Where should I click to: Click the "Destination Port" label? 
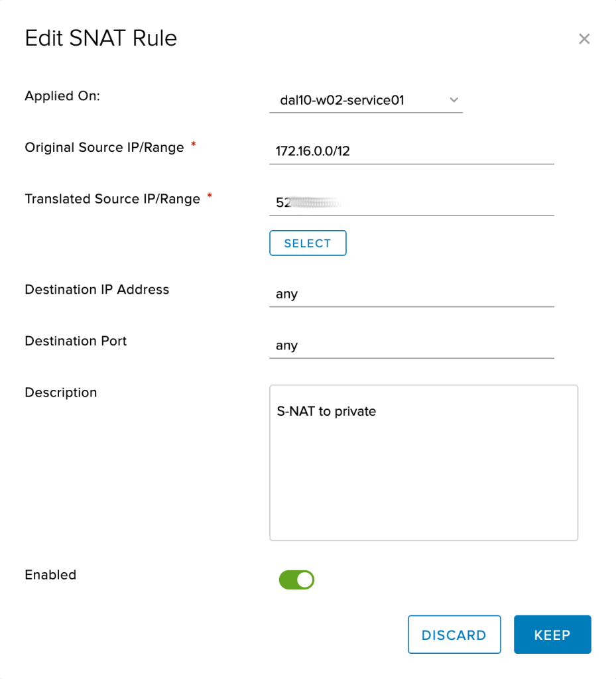click(x=76, y=341)
